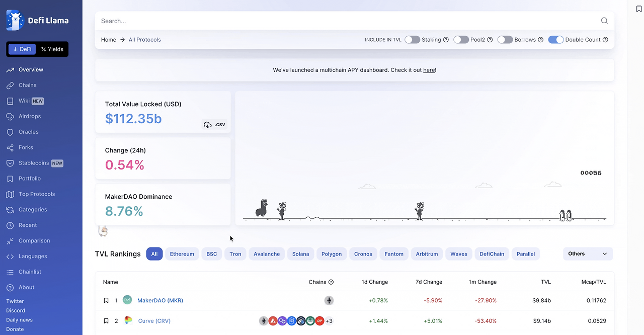Click the help icon beside Chains column
The width and height of the screenshot is (644, 335).
coord(331,282)
